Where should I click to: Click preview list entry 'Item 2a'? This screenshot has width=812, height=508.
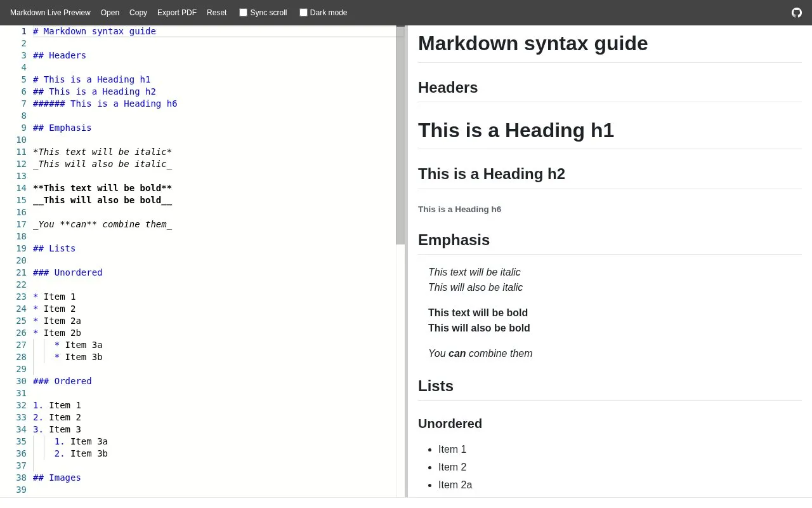(x=455, y=485)
